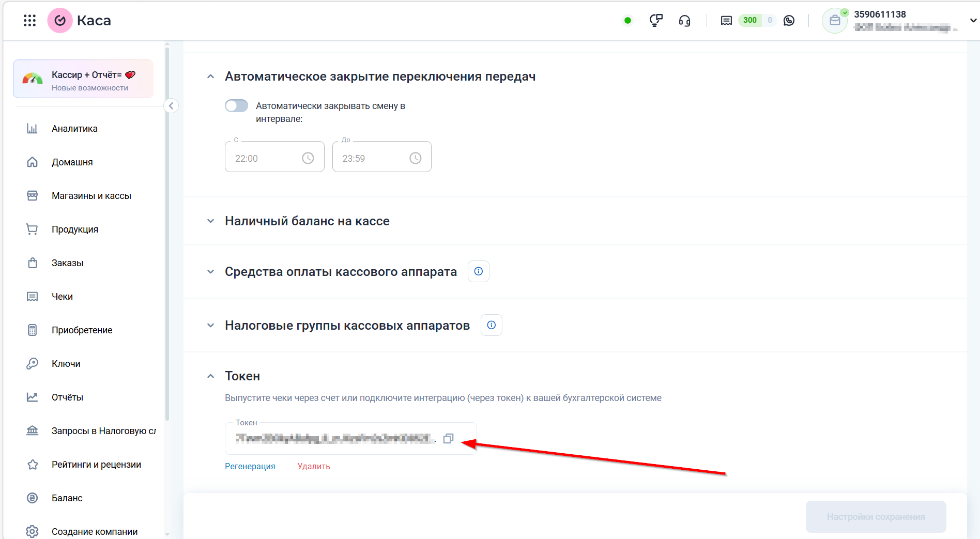Open the Чеки sidebar section
The width and height of the screenshot is (980, 539).
[x=63, y=296]
